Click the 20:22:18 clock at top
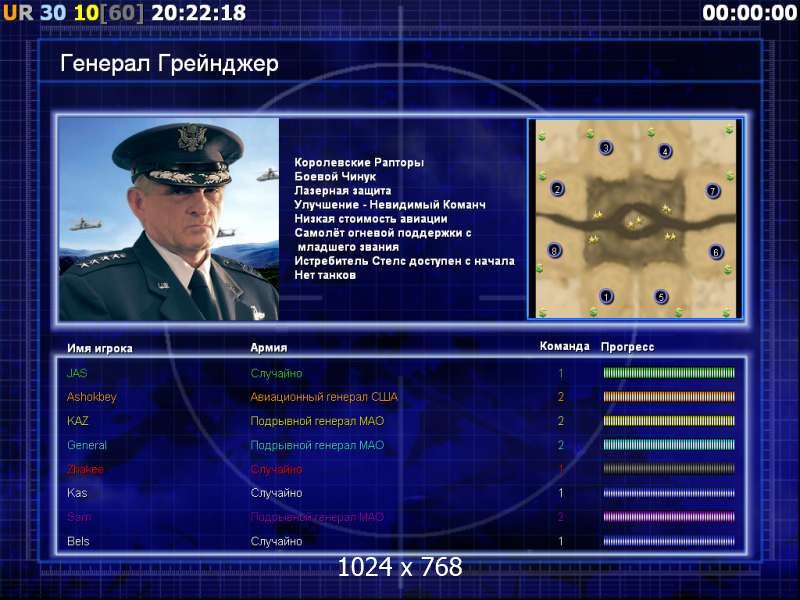The height and width of the screenshot is (600, 800). (x=198, y=13)
